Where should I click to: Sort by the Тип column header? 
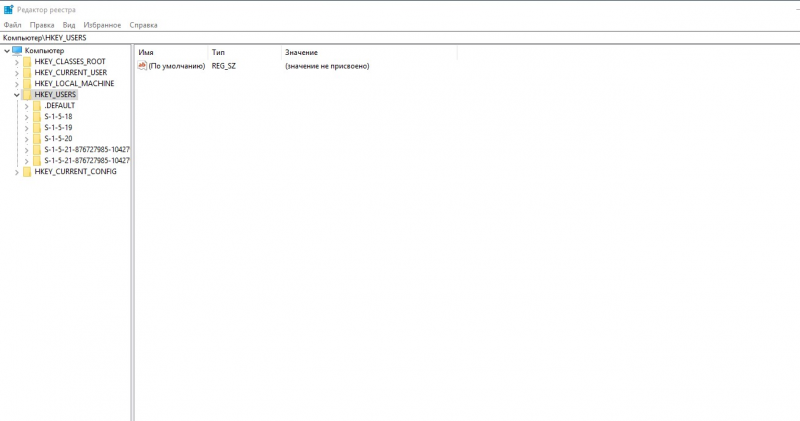coord(245,53)
